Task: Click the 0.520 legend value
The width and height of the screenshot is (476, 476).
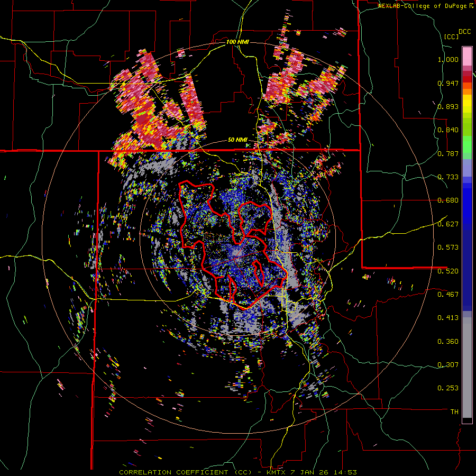Action: 448,271
